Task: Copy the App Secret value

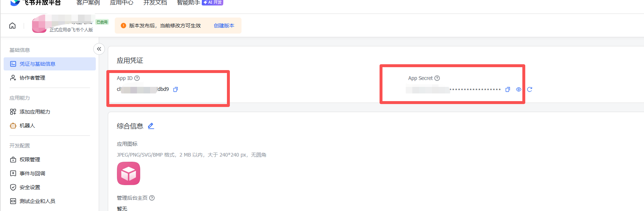Action: [507, 89]
